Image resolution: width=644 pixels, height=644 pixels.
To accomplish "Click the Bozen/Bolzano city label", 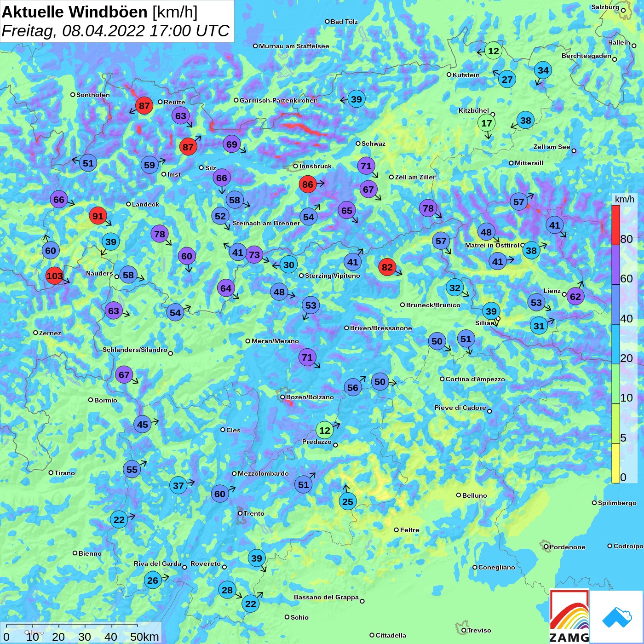I will tap(310, 397).
